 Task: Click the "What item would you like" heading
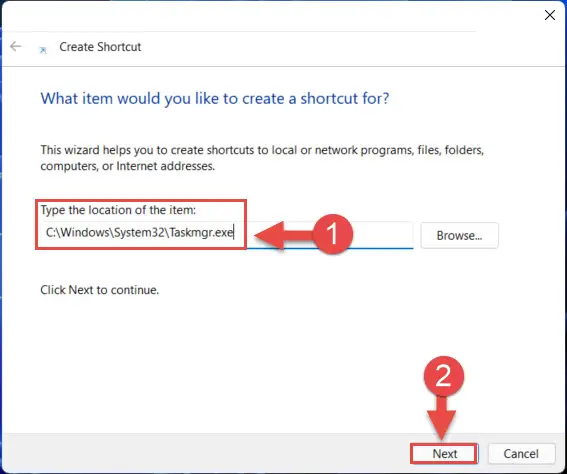(x=215, y=98)
